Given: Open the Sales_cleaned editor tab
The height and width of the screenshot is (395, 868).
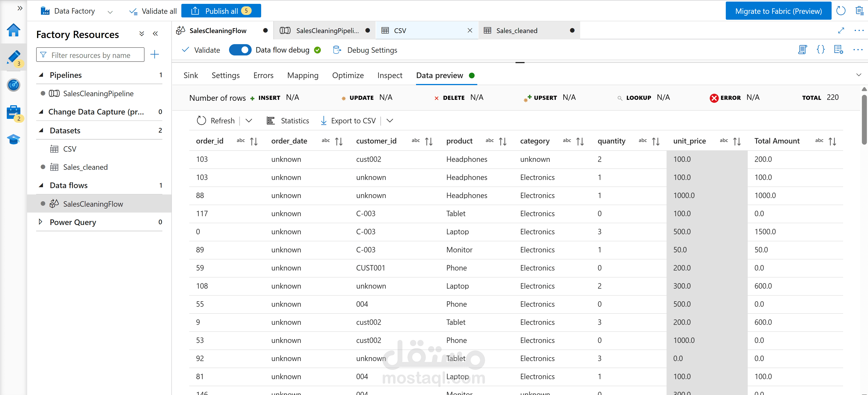Looking at the screenshot, I should [517, 31].
